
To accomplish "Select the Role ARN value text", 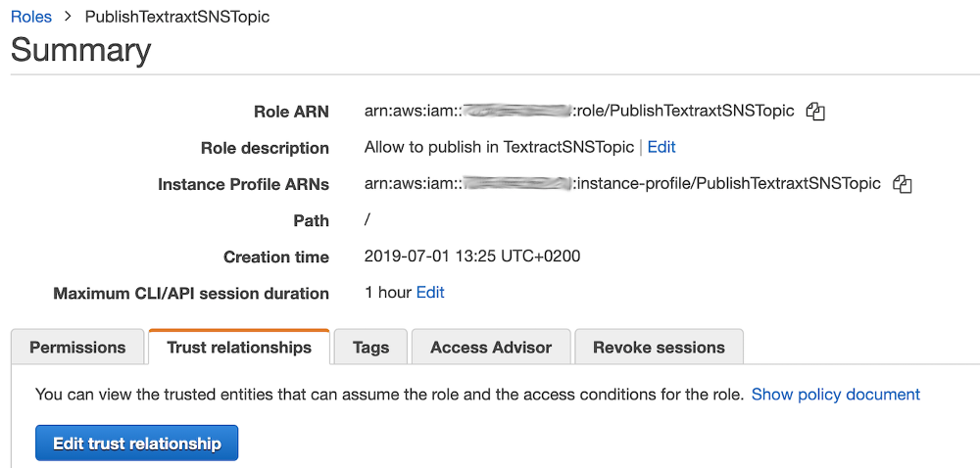I will coord(579,111).
